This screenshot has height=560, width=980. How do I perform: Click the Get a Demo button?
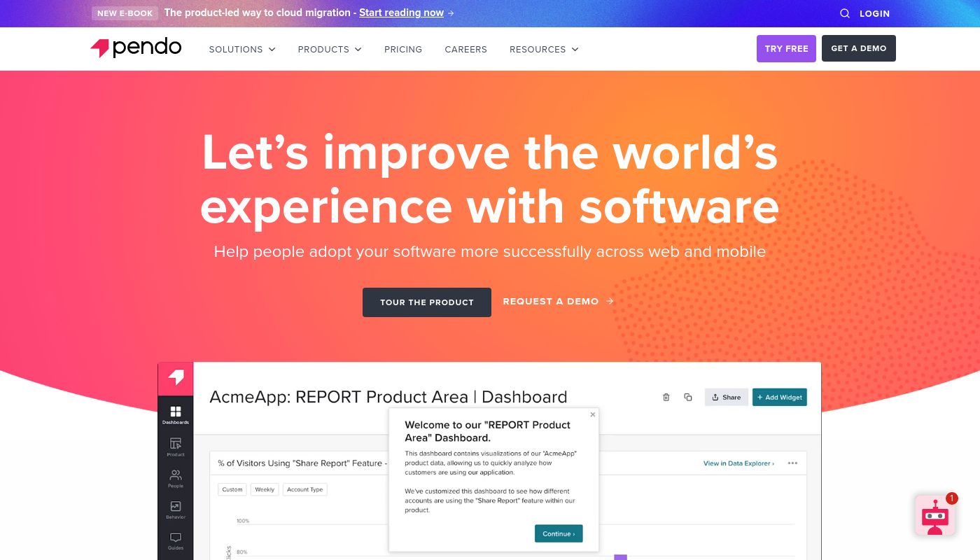[859, 48]
